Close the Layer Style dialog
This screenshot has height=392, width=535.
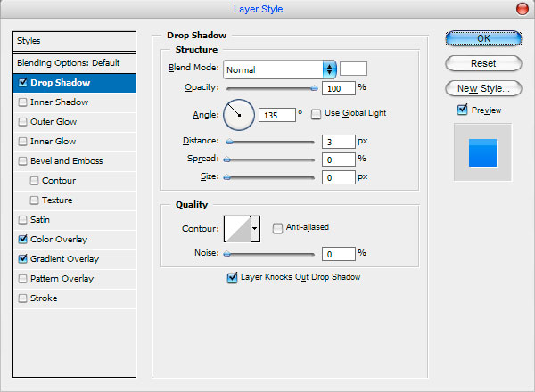tap(522, 9)
